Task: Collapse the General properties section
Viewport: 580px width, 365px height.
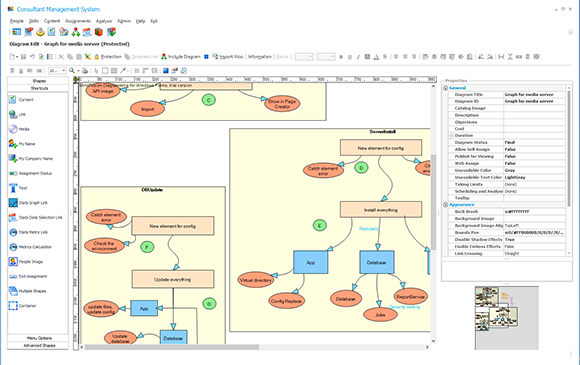Action: [x=445, y=88]
